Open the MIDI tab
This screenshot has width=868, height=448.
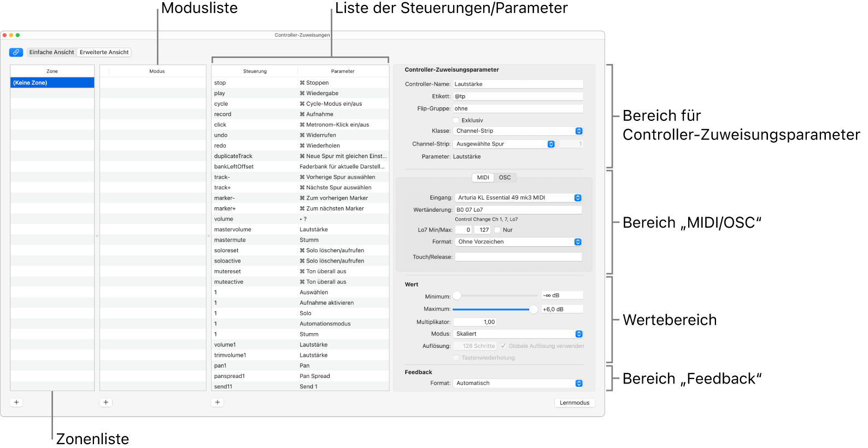pyautogui.click(x=483, y=177)
